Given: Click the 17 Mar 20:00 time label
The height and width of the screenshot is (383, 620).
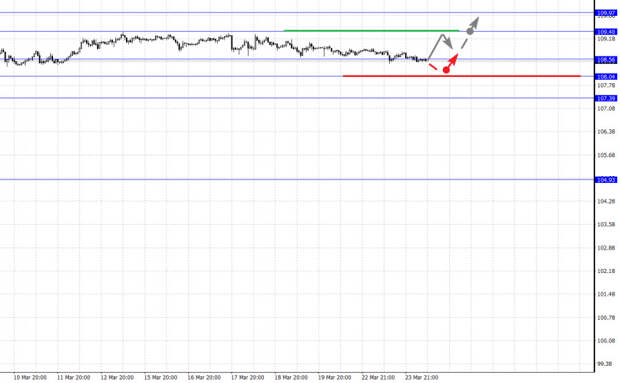Looking at the screenshot, I should pos(248,377).
